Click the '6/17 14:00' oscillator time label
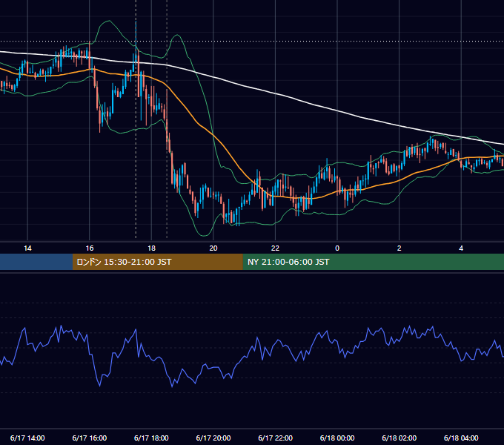504x445 pixels. point(27,438)
